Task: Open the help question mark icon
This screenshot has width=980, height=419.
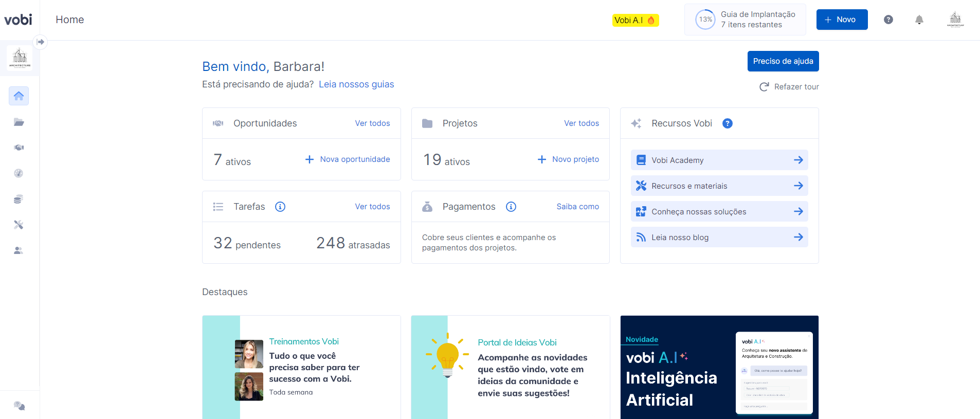Action: coord(888,20)
